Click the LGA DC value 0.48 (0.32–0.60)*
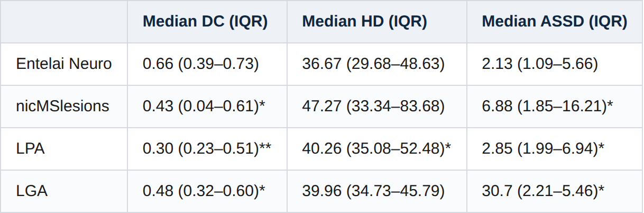Screen dimensions: 644x213 point(204,191)
